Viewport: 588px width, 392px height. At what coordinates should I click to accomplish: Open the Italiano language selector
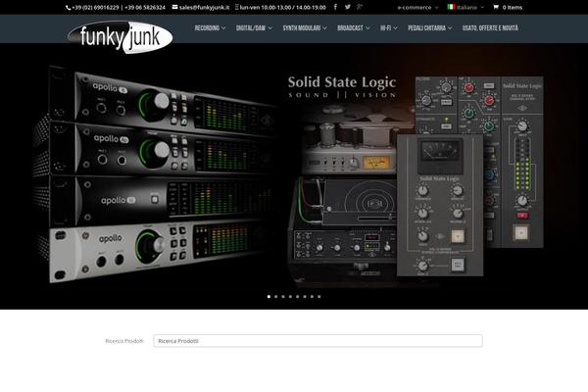coord(466,7)
